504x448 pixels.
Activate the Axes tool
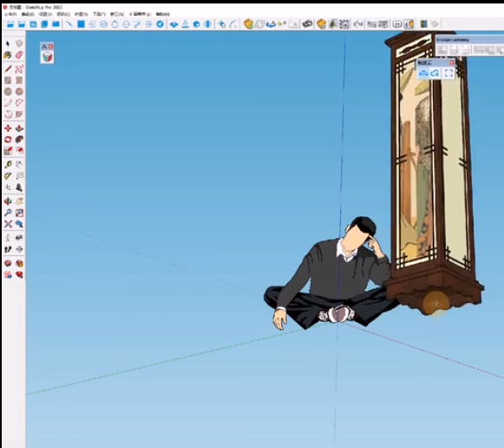coord(8,188)
